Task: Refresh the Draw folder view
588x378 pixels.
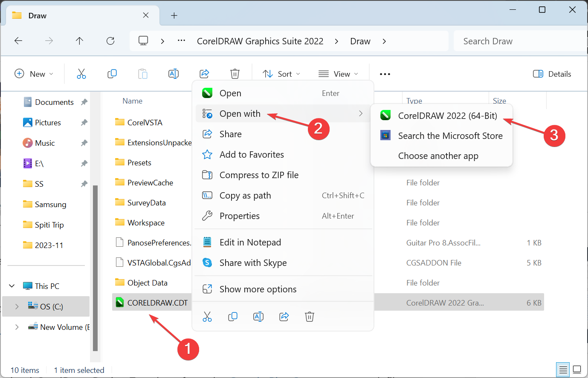Action: tap(110, 41)
